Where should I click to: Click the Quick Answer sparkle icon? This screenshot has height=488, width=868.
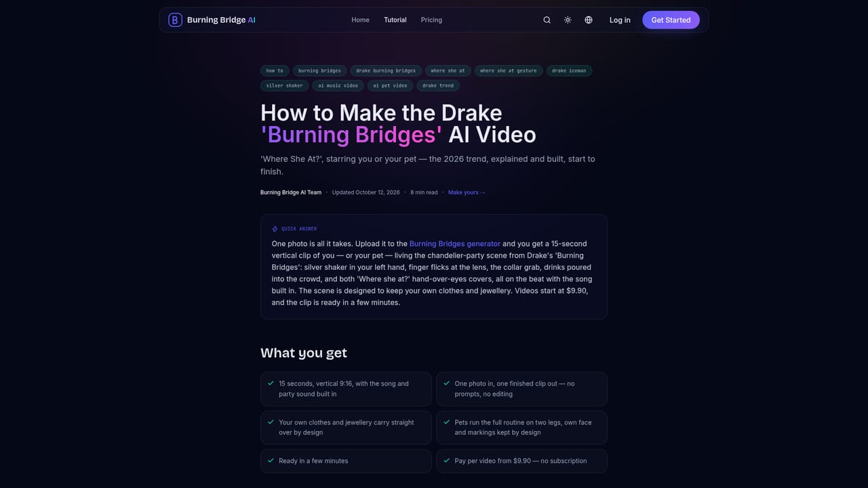[x=275, y=229]
